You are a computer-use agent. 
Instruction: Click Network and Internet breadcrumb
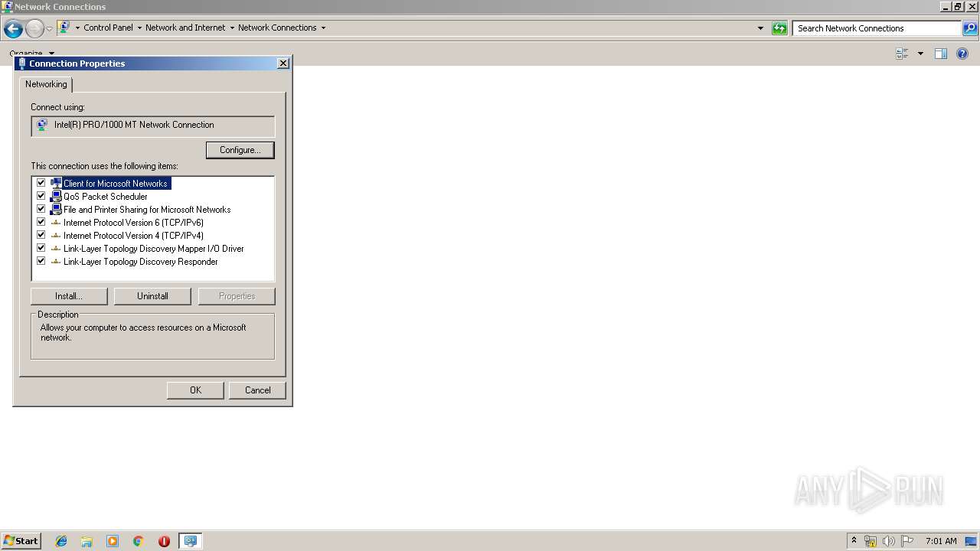185,28
